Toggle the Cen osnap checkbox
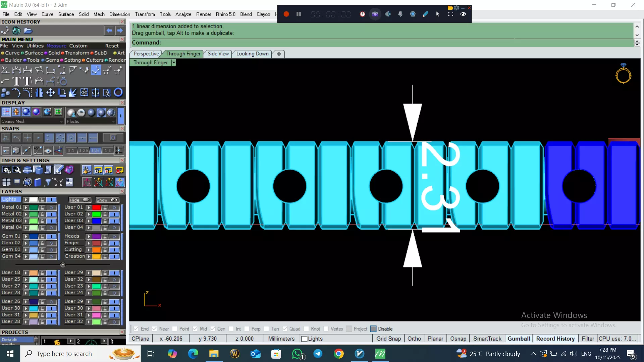The height and width of the screenshot is (362, 644). pyautogui.click(x=213, y=329)
